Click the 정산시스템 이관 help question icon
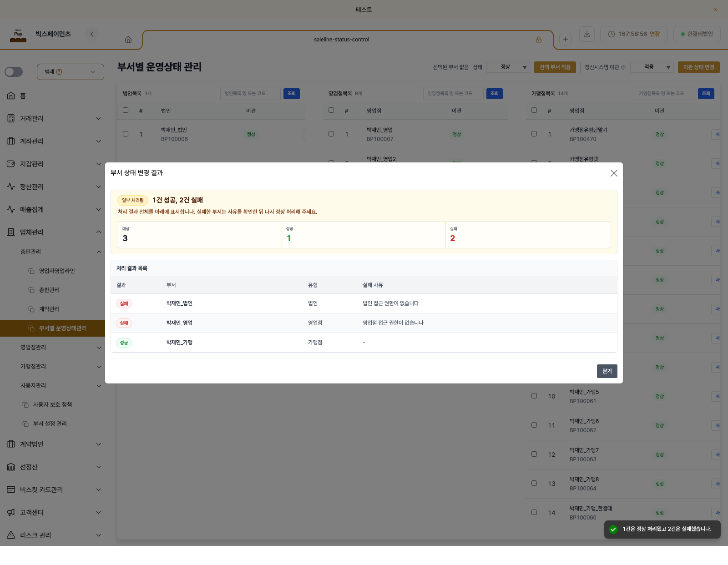 tap(623, 67)
